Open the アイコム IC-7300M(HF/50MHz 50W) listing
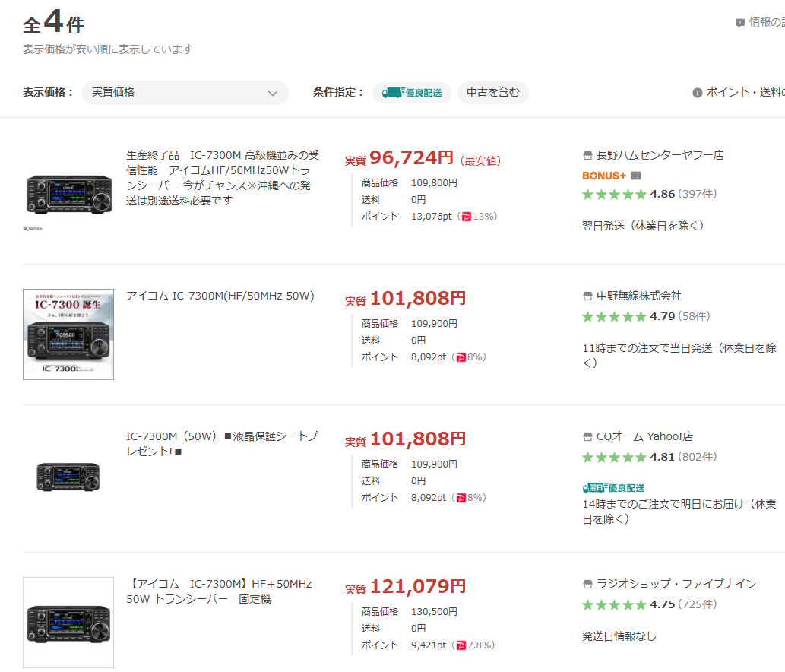The image size is (785, 672). point(220,296)
